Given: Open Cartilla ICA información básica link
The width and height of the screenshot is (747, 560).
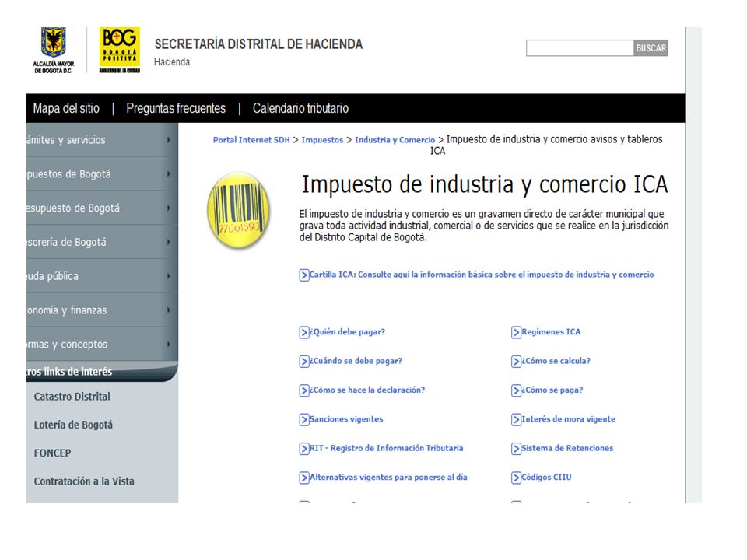Looking at the screenshot, I should [482, 275].
